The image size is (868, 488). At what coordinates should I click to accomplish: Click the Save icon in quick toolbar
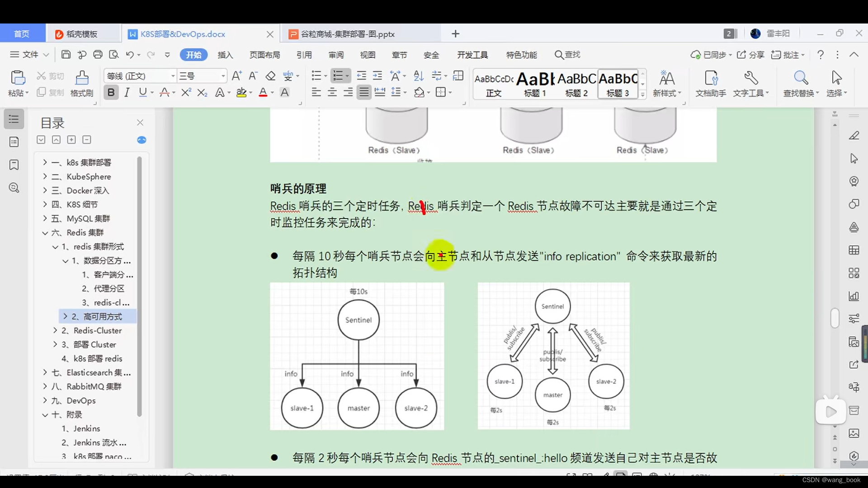66,55
